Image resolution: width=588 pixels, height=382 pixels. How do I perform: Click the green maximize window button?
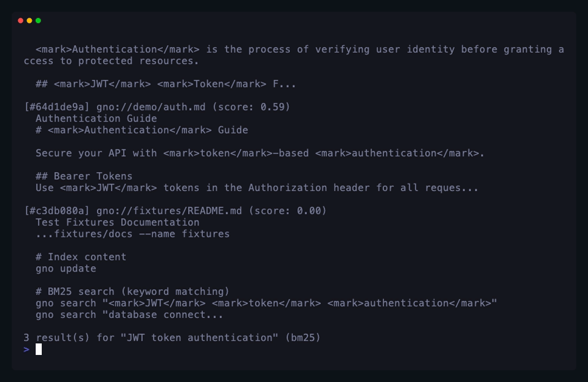point(38,21)
